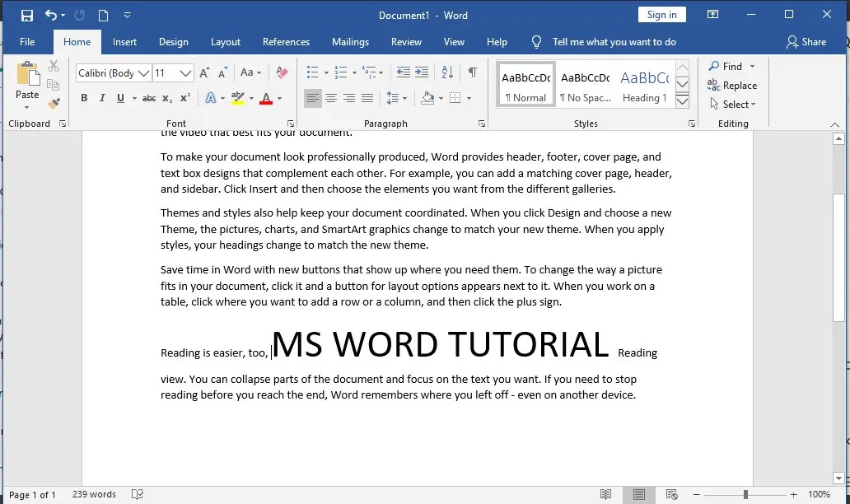Image resolution: width=850 pixels, height=504 pixels.
Task: Open the Font dialog launcher
Action: [291, 124]
